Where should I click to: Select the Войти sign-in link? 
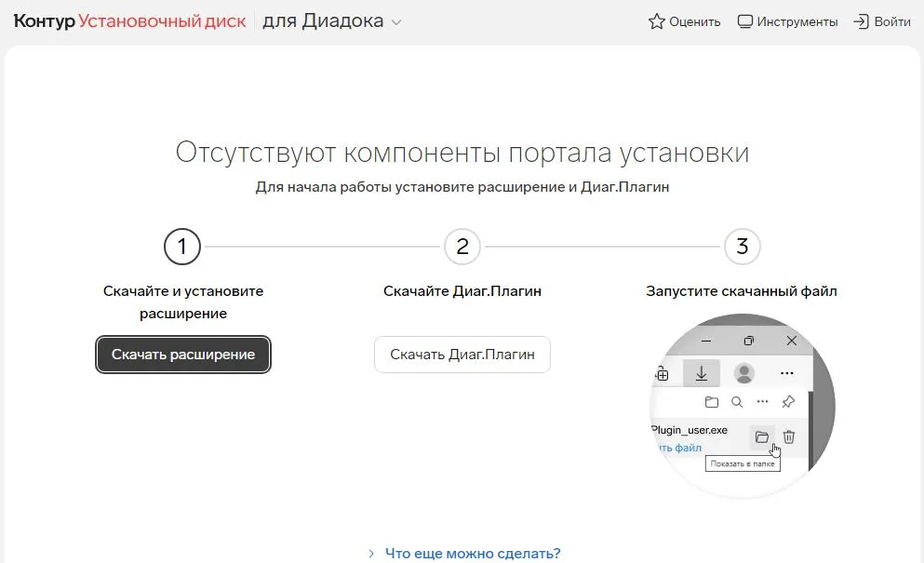tap(892, 21)
